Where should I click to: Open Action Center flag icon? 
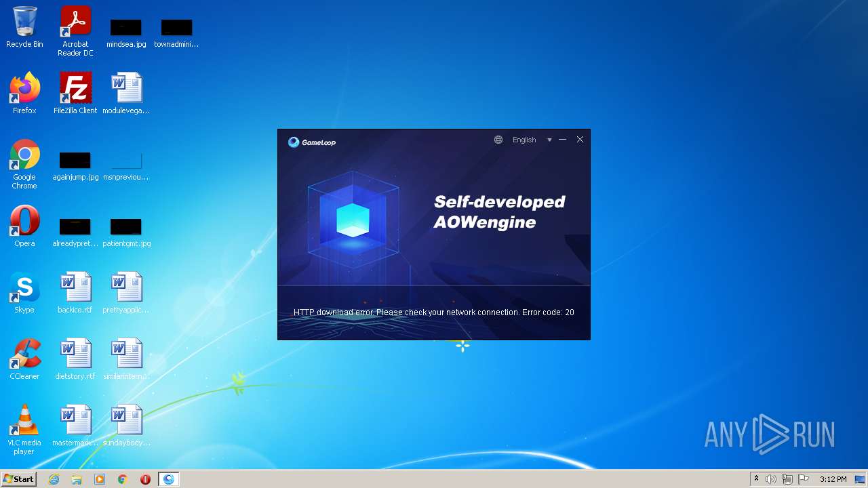pos(804,479)
